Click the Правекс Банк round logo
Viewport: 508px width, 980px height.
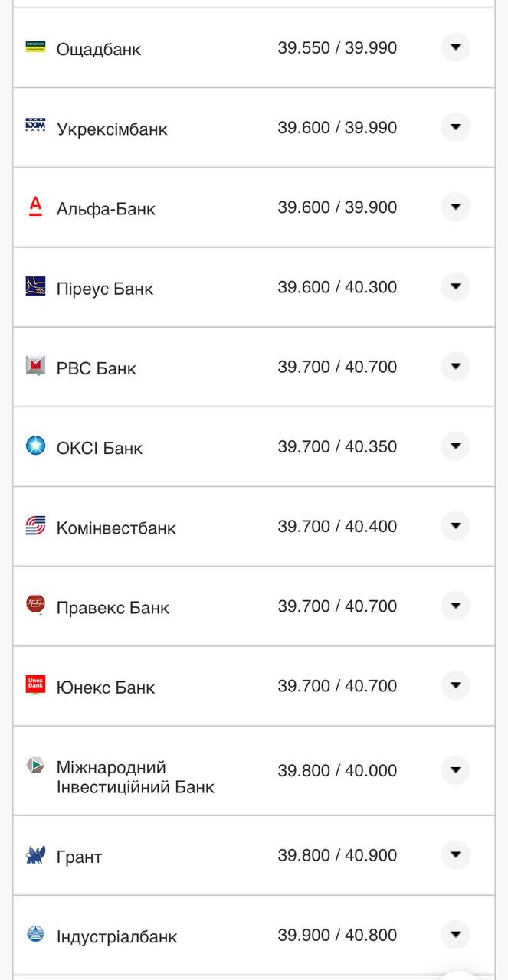click(x=35, y=605)
